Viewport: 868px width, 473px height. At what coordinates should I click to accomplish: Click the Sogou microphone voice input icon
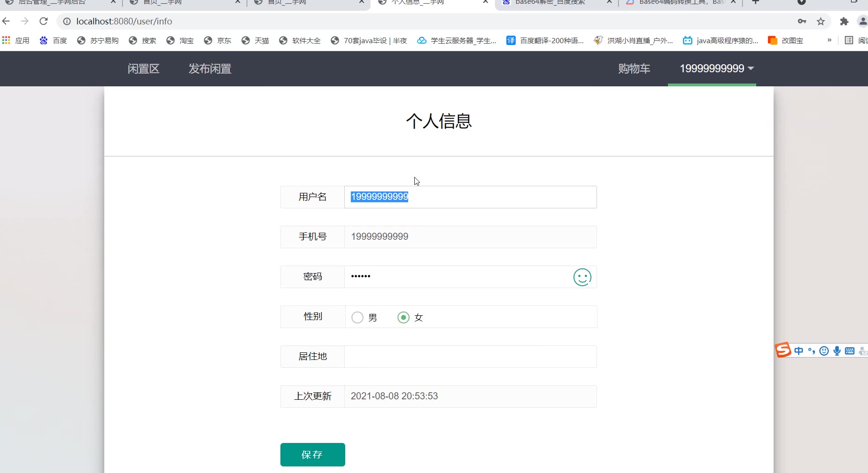pyautogui.click(x=837, y=351)
